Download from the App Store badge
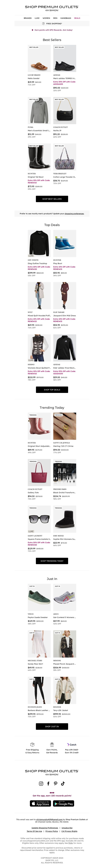This screenshot has height=868, width=104. pos(40,803)
